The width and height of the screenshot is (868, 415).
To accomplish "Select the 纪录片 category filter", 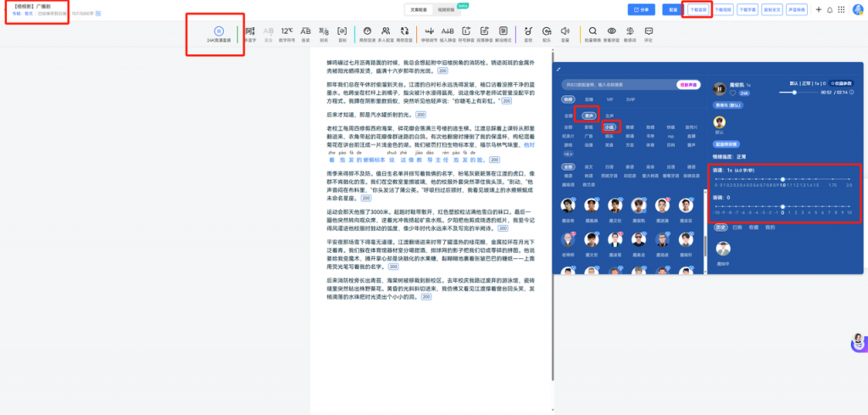I will point(569,135).
